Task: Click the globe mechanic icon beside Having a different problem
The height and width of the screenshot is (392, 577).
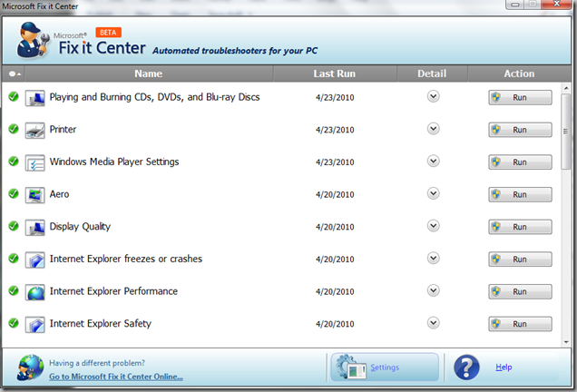Action: tap(30, 367)
